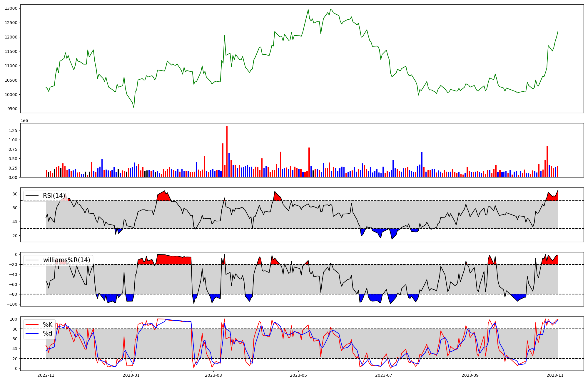The width and height of the screenshot is (588, 382).
Task: Click the williams%R(14) legend entry
Action: (x=67, y=260)
